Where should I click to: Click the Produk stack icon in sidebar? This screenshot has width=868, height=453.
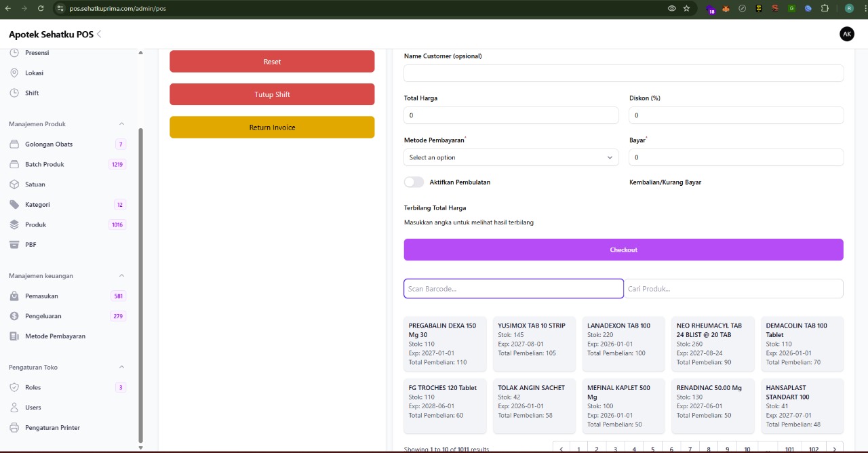click(14, 224)
